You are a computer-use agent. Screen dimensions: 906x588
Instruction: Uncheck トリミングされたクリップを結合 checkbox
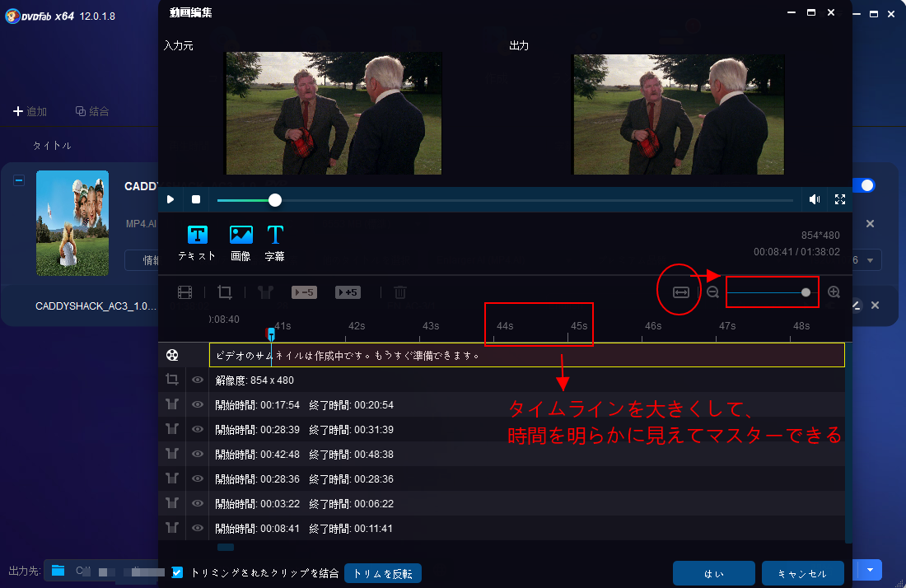tap(177, 572)
